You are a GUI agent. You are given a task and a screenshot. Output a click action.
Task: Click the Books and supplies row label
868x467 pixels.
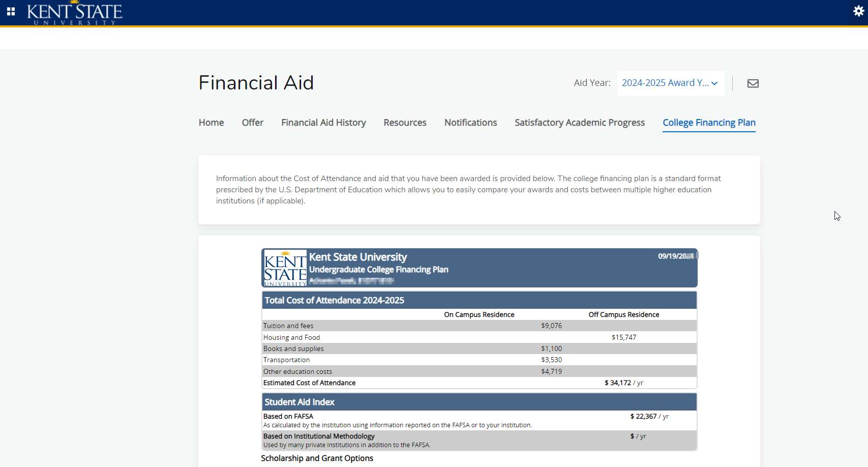click(x=293, y=348)
